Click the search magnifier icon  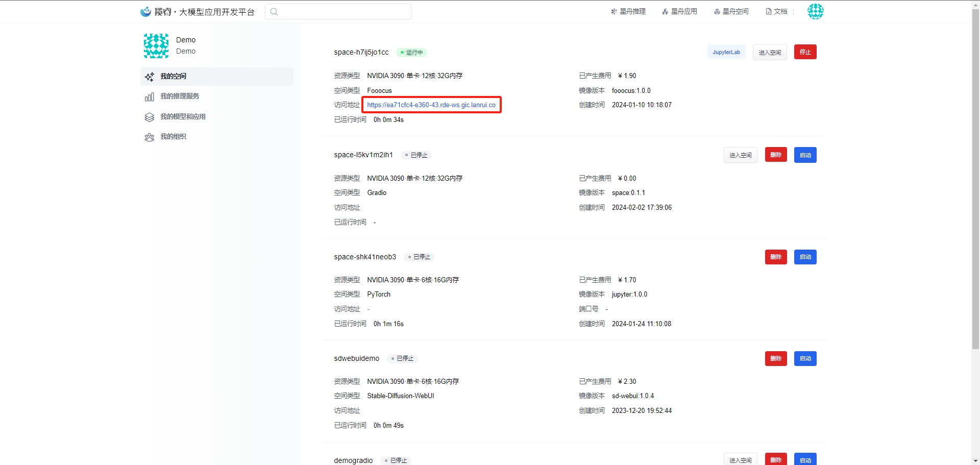click(274, 12)
